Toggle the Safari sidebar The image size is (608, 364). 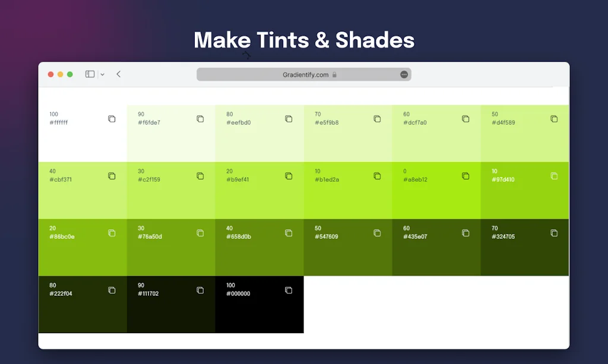(x=89, y=74)
